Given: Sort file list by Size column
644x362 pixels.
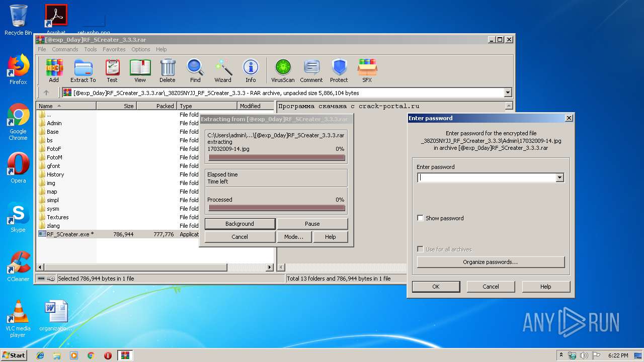Looking at the screenshot, I should (116, 106).
